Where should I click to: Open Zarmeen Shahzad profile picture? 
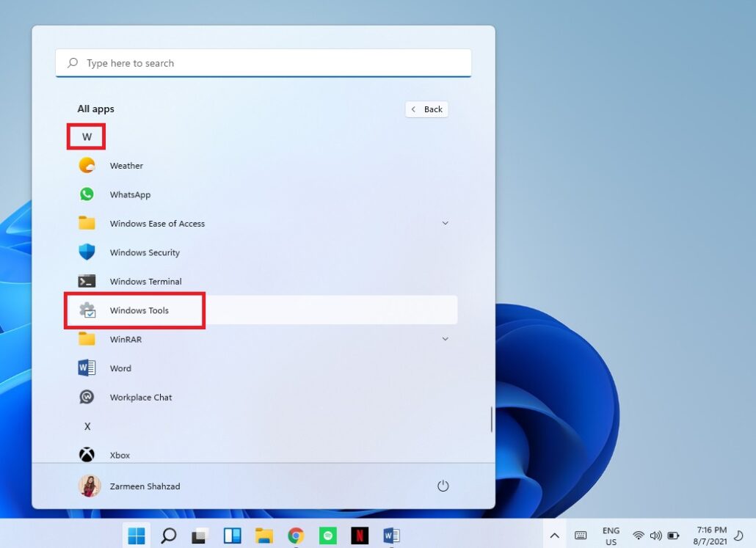pos(90,486)
